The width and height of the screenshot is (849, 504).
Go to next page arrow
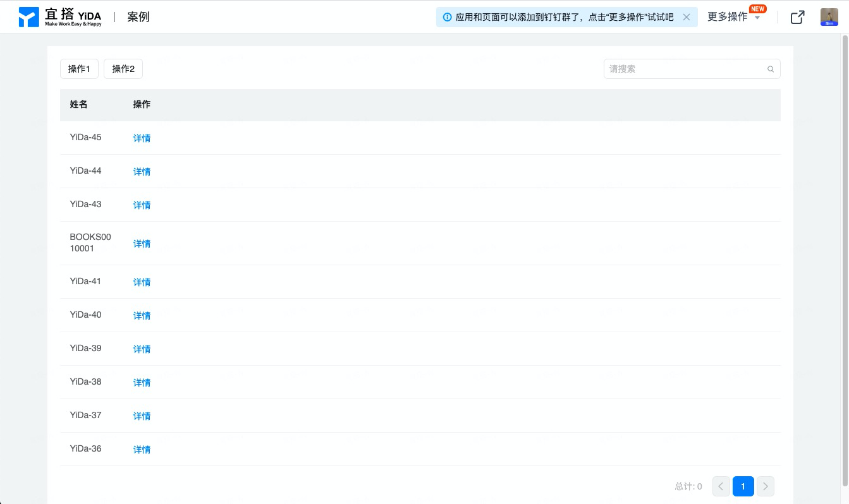pos(766,486)
